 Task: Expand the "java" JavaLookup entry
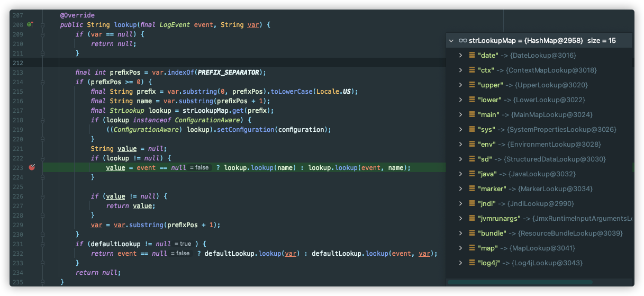[x=460, y=174]
